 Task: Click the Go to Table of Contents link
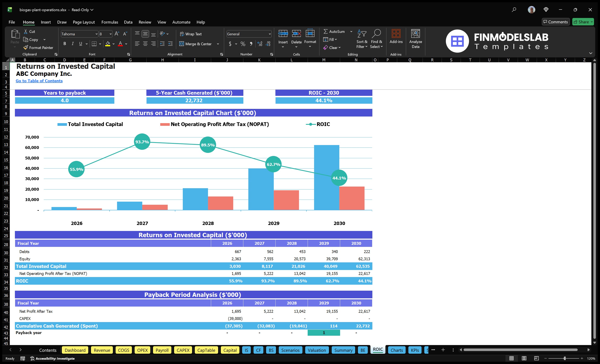pyautogui.click(x=39, y=81)
